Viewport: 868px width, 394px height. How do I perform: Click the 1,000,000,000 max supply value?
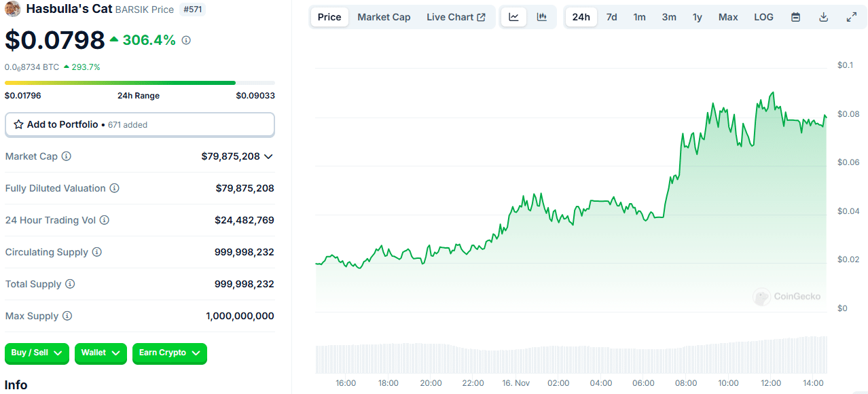click(x=240, y=316)
